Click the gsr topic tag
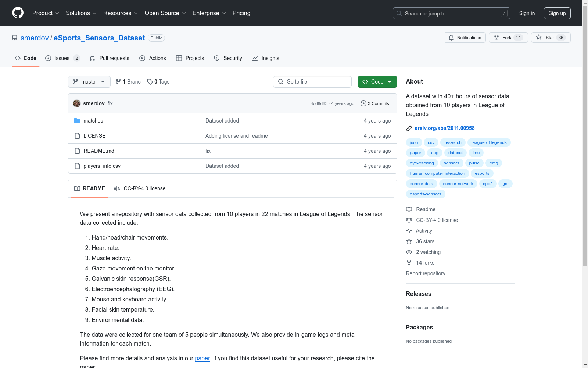 click(x=506, y=184)
